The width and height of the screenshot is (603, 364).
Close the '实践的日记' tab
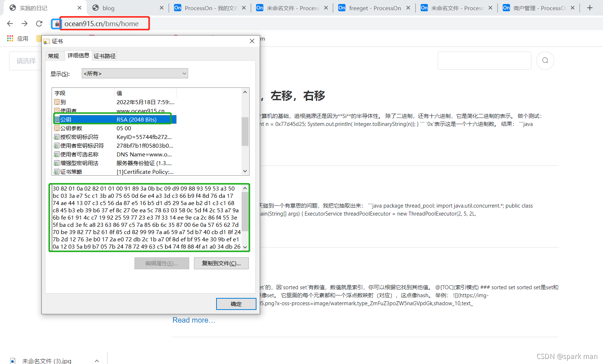pos(80,8)
